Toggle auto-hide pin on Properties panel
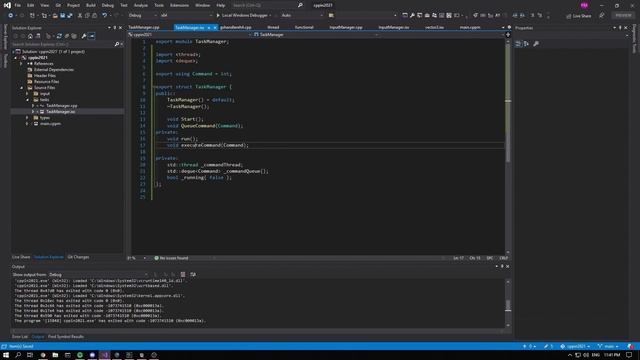The image size is (640, 360). click(620, 28)
